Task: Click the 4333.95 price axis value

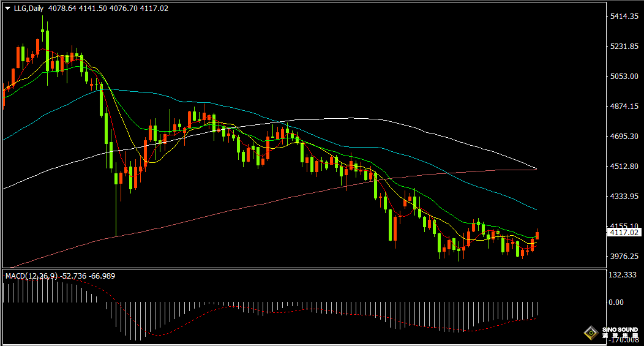Action: pyautogui.click(x=624, y=197)
